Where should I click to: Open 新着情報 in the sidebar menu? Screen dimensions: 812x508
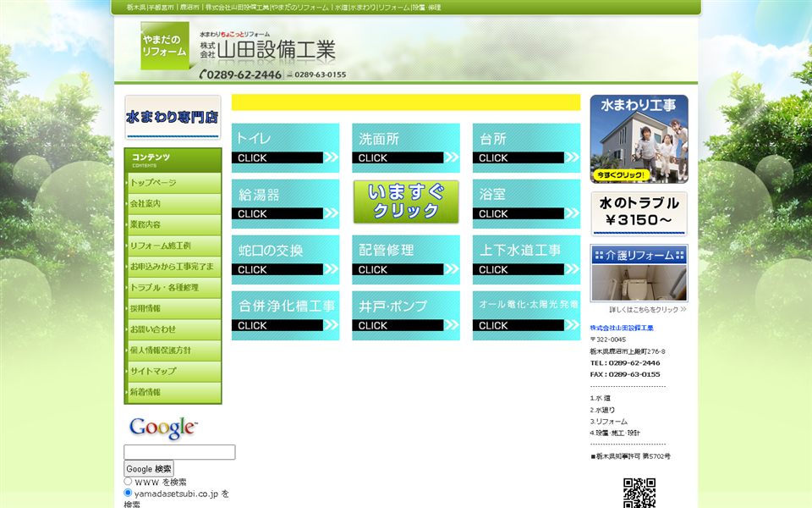(173, 392)
